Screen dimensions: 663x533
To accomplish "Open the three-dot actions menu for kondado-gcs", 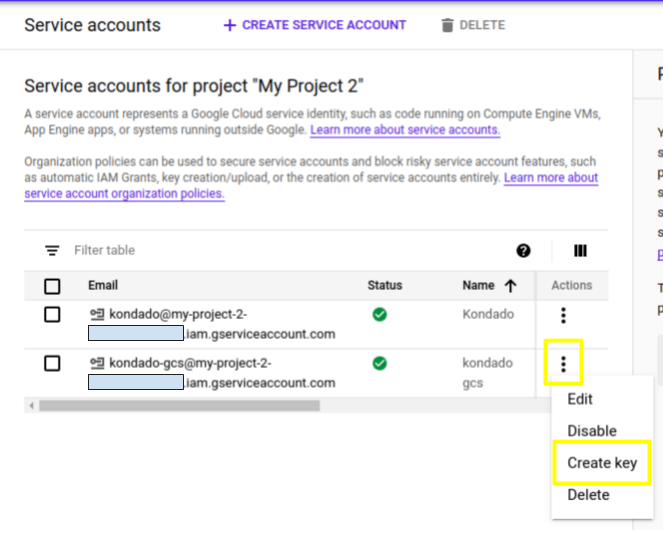I will coord(564,364).
